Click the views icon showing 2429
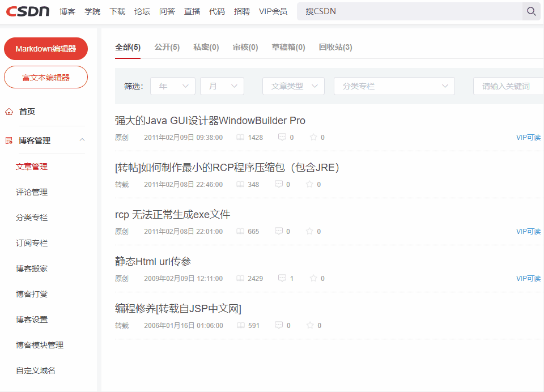Viewport: 544px width, 392px height. [240, 278]
